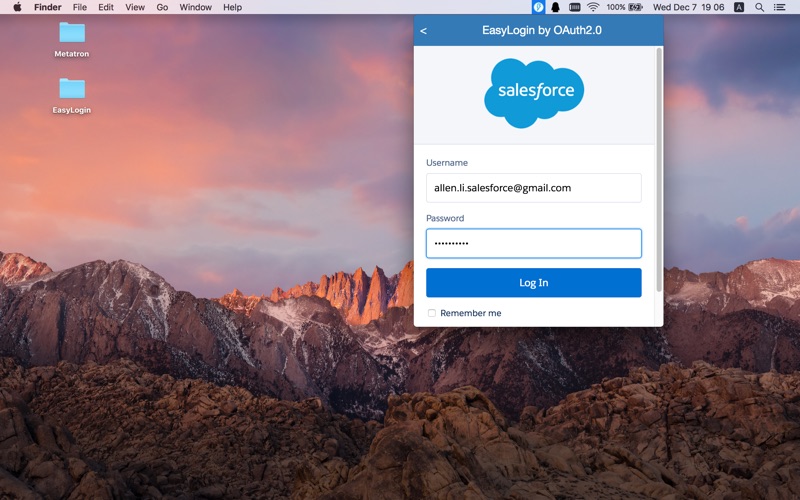The width and height of the screenshot is (800, 500).
Task: Open the Apple menu
Action: pyautogui.click(x=17, y=7)
